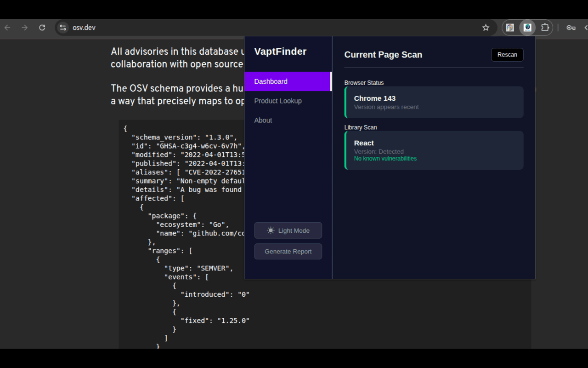Open the password manager key icon
Image resolution: width=588 pixels, height=368 pixels.
tap(571, 28)
